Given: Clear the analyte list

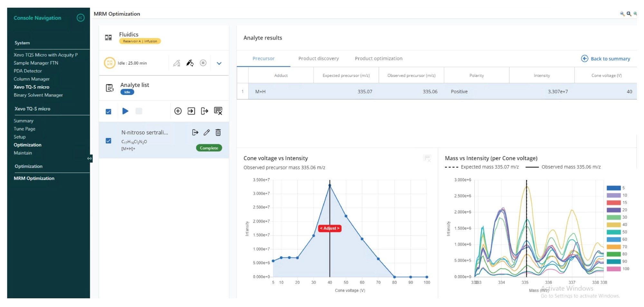Looking at the screenshot, I should [x=218, y=111].
